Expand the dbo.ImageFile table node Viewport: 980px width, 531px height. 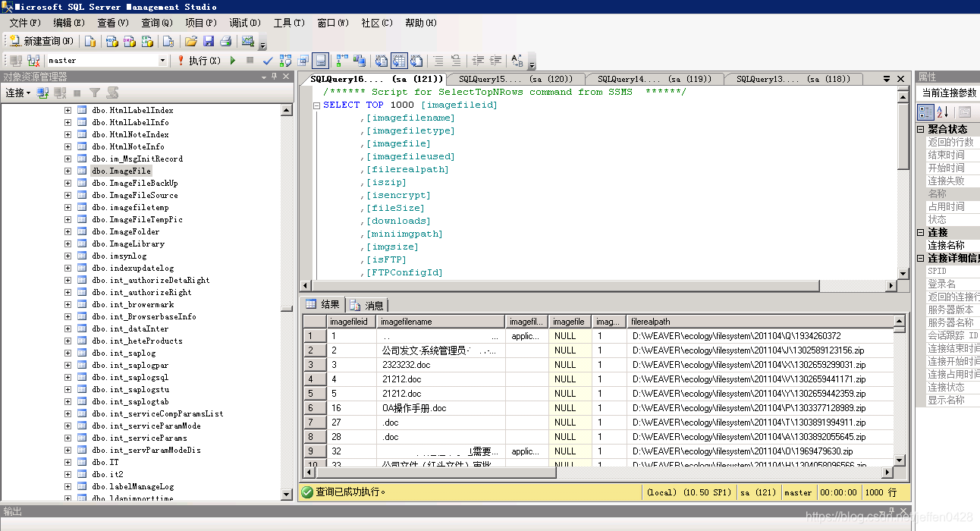(68, 171)
